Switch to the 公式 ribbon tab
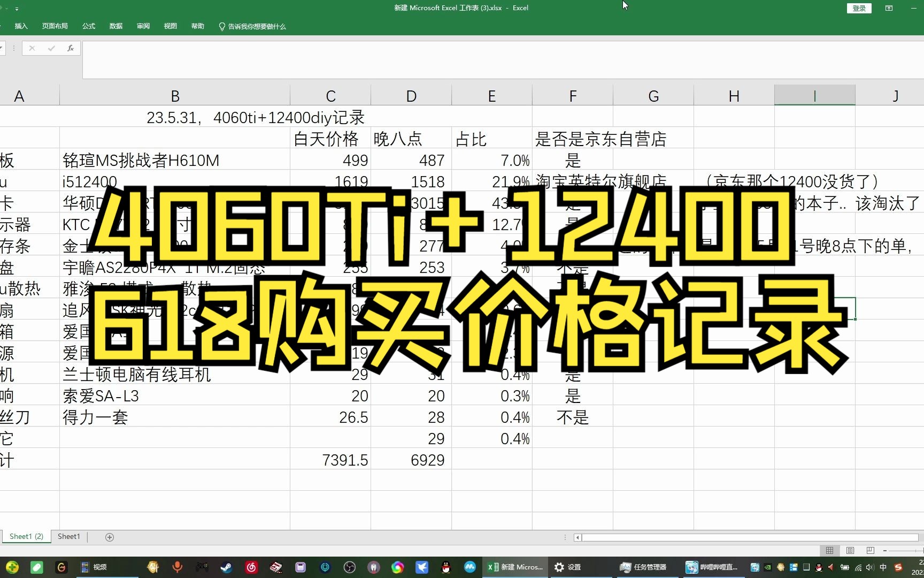Screen dimensions: 924x578 pyautogui.click(x=89, y=26)
